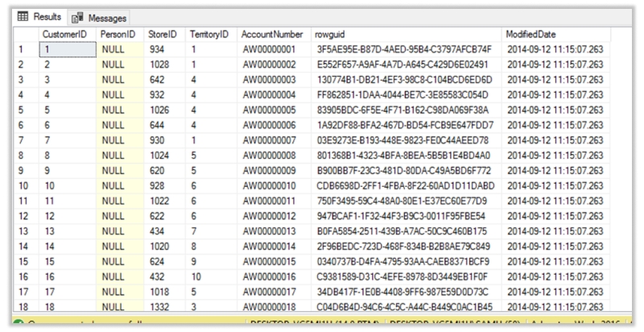Click the Results grid icon
The width and height of the screenshot is (644, 332).
tap(21, 16)
